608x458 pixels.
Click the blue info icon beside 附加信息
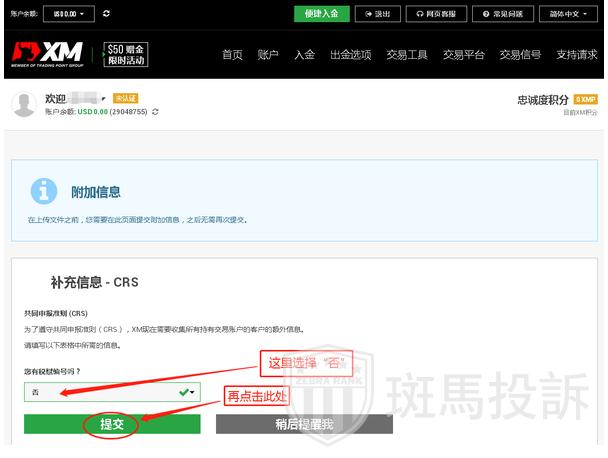click(x=43, y=191)
